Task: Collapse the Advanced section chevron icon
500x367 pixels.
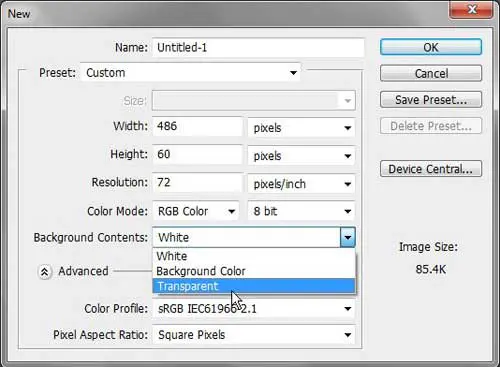Action: (x=45, y=272)
